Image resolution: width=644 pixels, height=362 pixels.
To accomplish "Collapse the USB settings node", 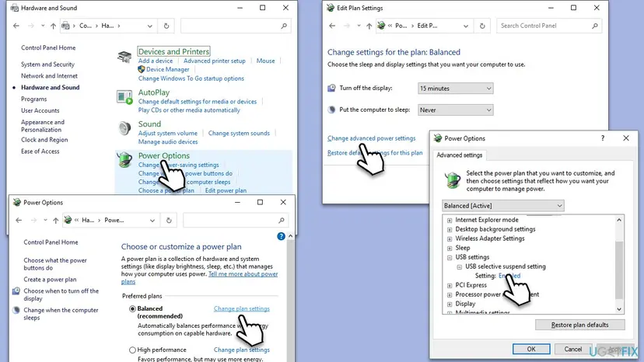I will (450, 258).
